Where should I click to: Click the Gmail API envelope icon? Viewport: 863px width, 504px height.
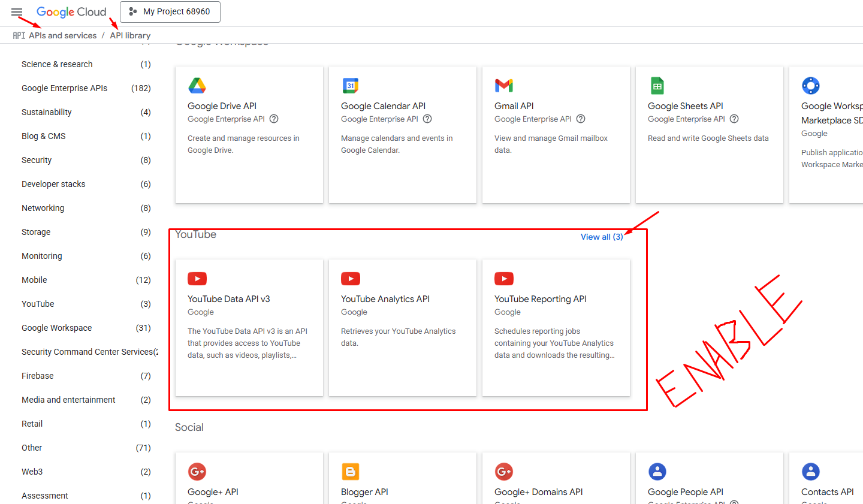coord(504,86)
